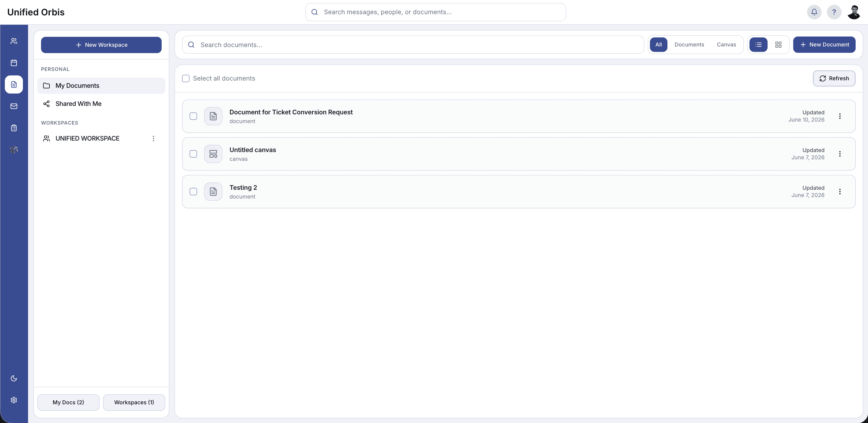Click the Untitled canvas type icon
868x423 pixels.
click(x=213, y=154)
